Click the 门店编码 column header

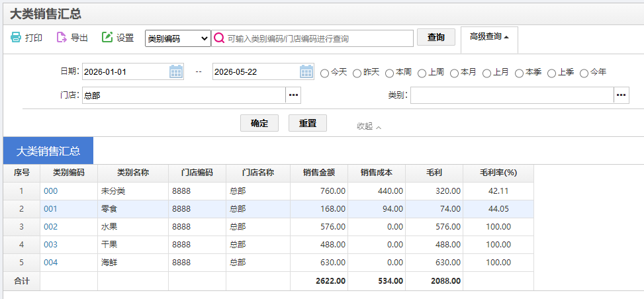click(197, 173)
